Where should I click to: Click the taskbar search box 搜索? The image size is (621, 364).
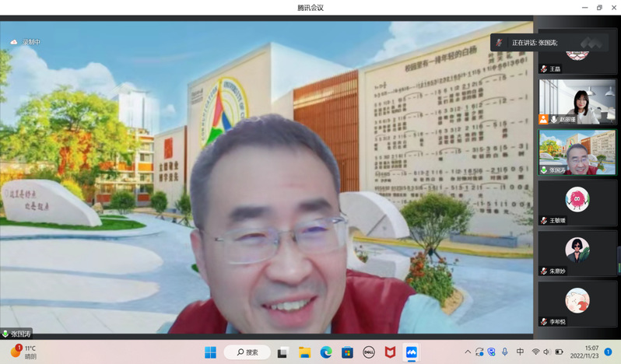246,352
